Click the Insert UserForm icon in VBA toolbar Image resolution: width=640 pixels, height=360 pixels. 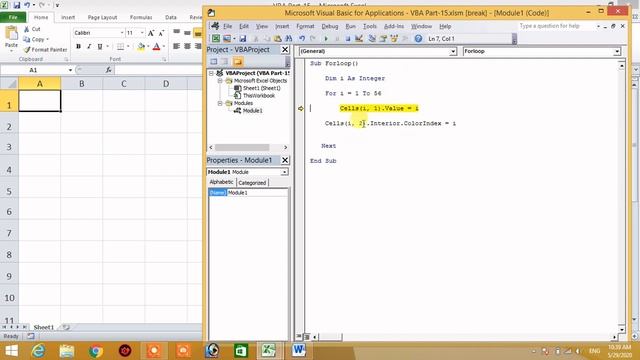227,38
